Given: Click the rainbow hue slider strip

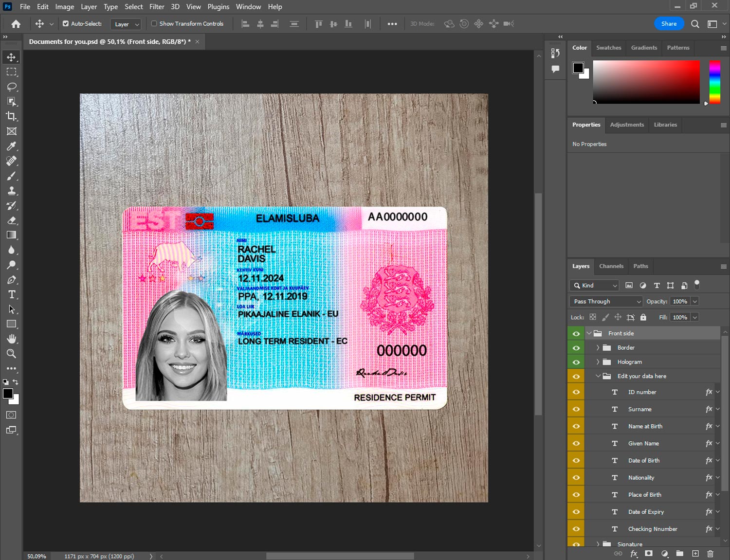Looking at the screenshot, I should pyautogui.click(x=714, y=82).
